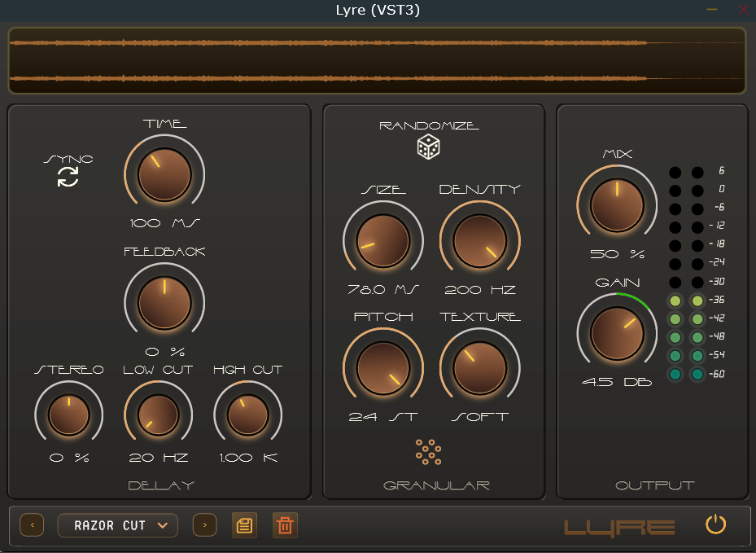Click the SOFT texture value
The width and height of the screenshot is (756, 553).
click(480, 417)
